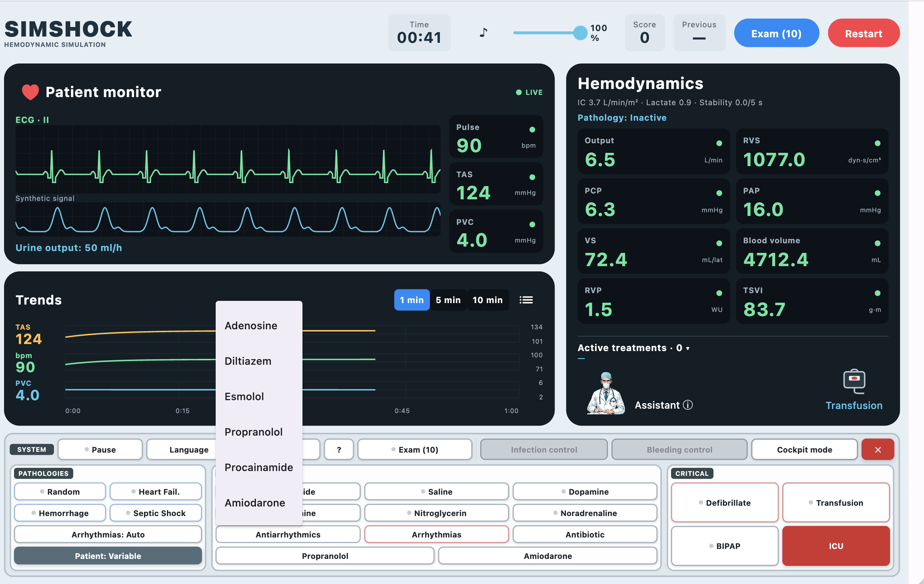The image size is (924, 584).
Task: Switch trends to the 5 min tab
Action: click(x=448, y=300)
